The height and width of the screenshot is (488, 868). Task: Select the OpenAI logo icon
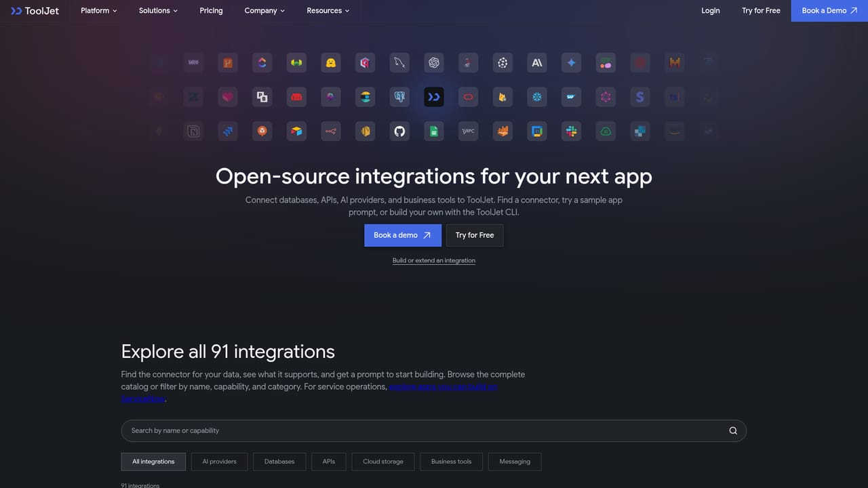[x=434, y=63]
